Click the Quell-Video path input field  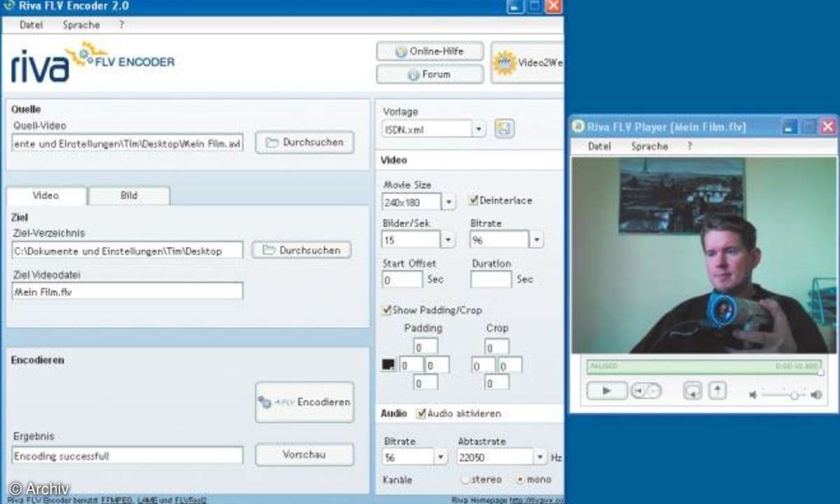(127, 143)
